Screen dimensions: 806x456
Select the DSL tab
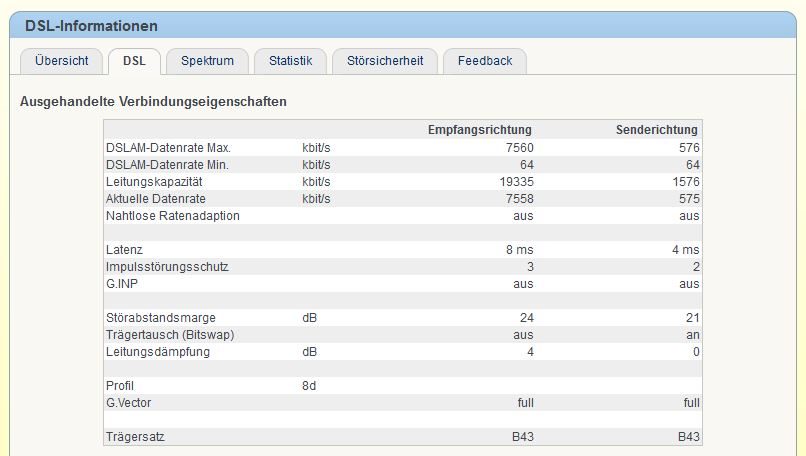coord(134,61)
